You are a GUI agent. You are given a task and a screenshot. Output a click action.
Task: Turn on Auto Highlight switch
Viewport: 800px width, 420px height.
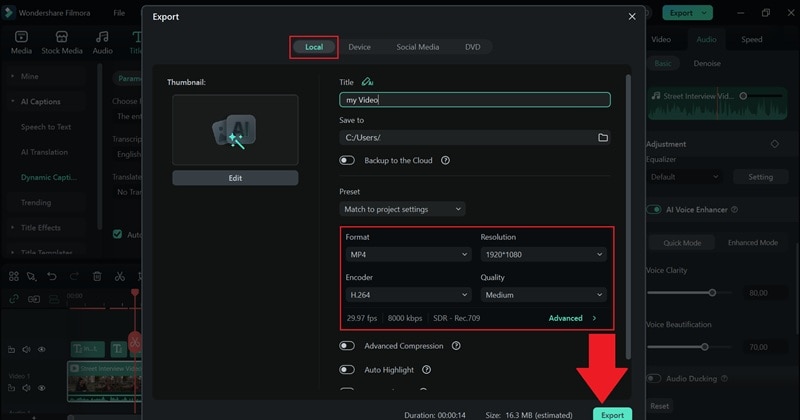tap(347, 369)
